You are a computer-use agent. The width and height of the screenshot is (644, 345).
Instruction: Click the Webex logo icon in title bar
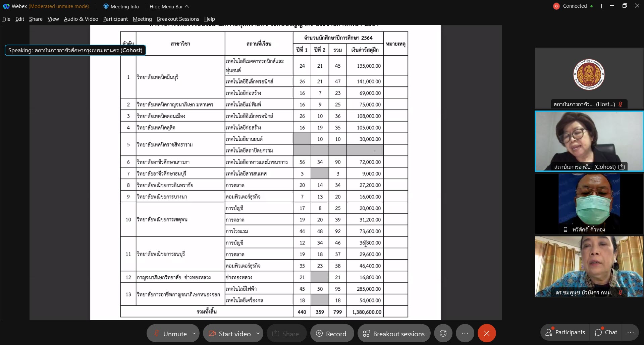[6, 6]
